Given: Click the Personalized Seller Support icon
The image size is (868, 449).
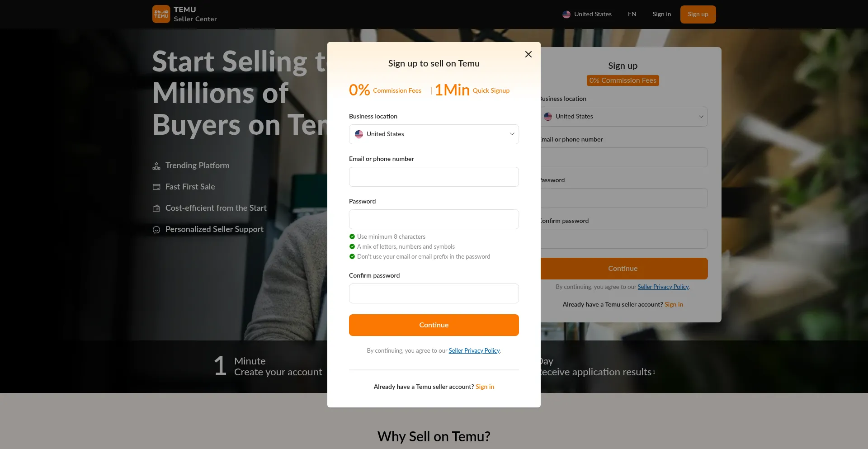Looking at the screenshot, I should tap(156, 230).
